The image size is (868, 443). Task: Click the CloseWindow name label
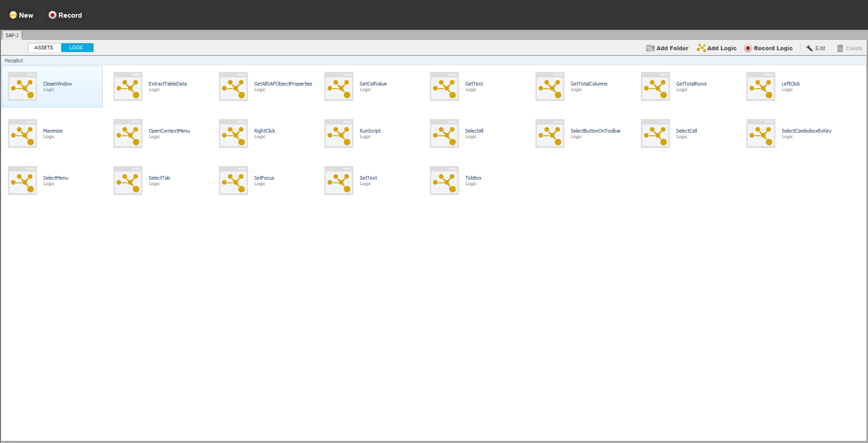pos(58,84)
